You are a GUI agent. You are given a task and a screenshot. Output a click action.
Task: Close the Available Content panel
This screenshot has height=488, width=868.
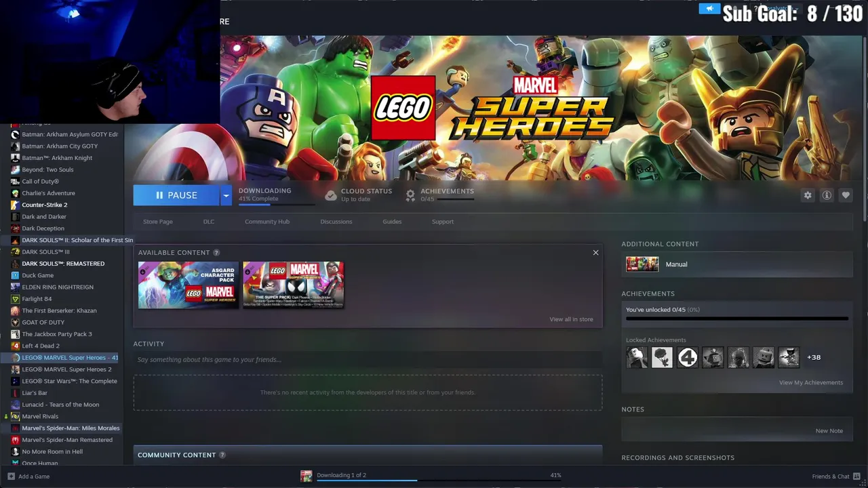coord(595,253)
